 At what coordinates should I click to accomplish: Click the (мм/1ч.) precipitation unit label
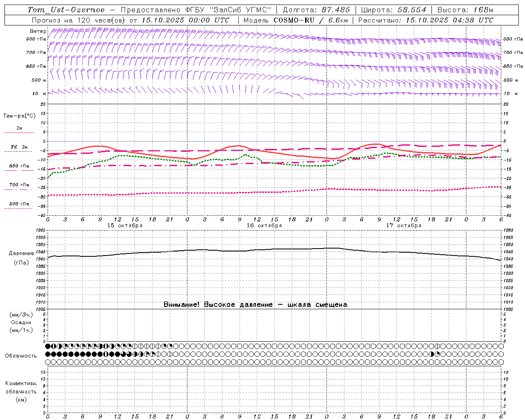click(21, 330)
